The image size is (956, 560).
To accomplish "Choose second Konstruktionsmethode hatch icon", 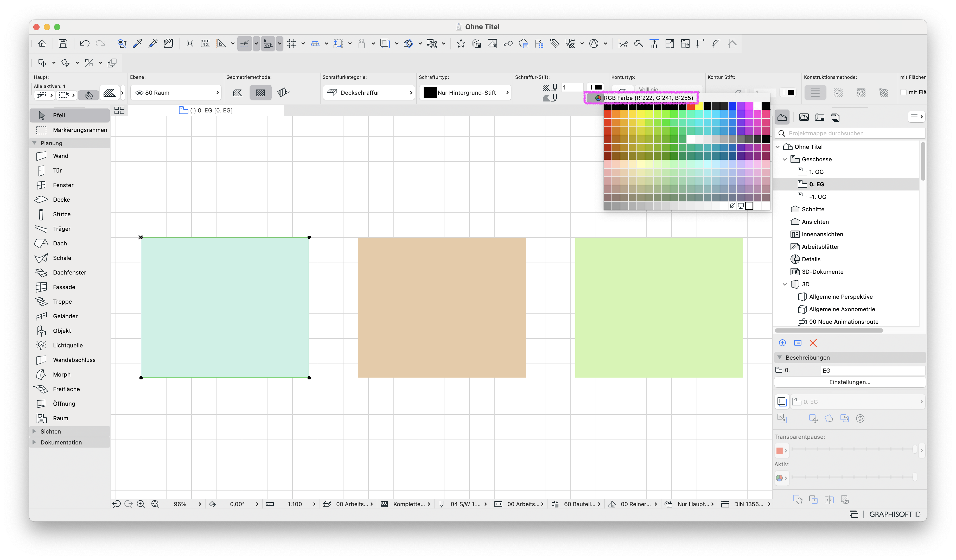I will click(838, 93).
